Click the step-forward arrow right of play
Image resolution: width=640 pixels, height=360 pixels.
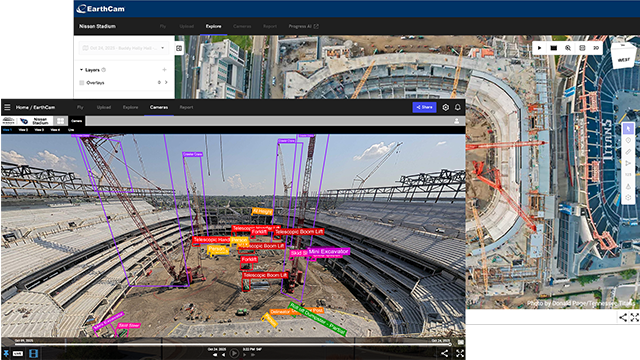[x=245, y=355]
